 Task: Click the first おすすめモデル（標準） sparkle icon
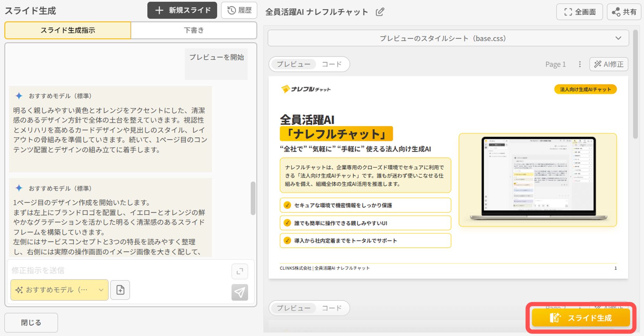click(19, 96)
